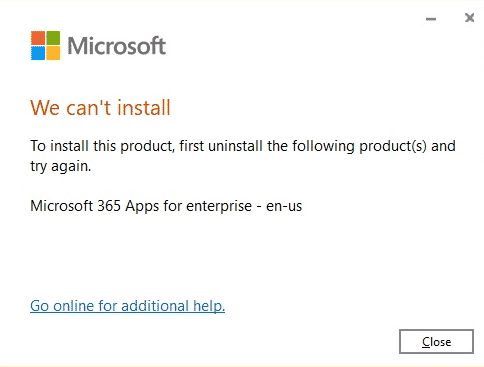Screen dimensions: 484x367
Task: Click the yellow square of the Microsoft logo
Action: pos(53,53)
